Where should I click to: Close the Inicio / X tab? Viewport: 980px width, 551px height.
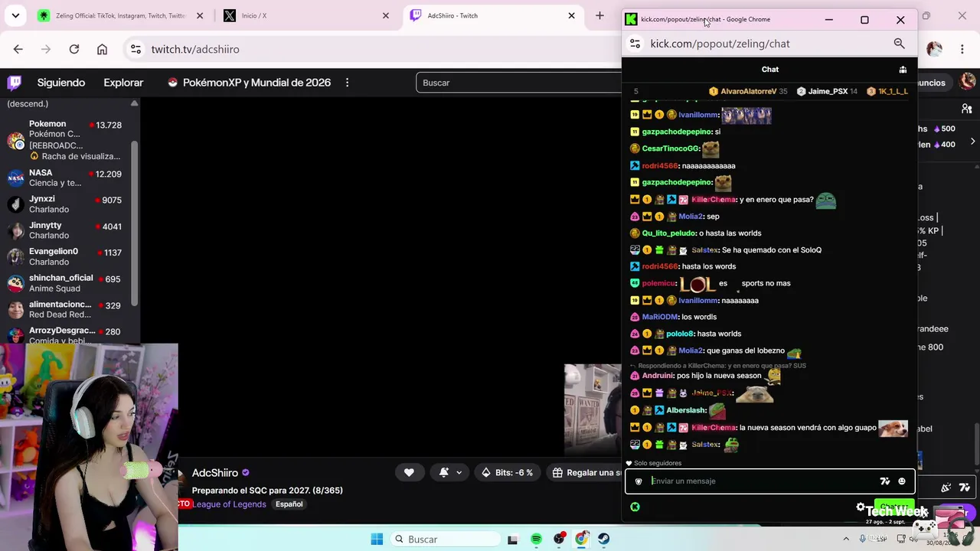click(x=386, y=15)
